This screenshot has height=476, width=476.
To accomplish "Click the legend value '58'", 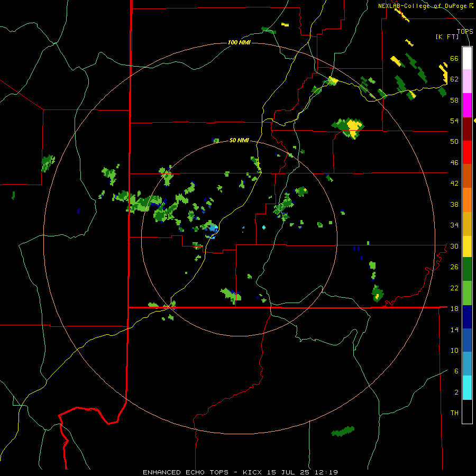I will click(x=454, y=100).
